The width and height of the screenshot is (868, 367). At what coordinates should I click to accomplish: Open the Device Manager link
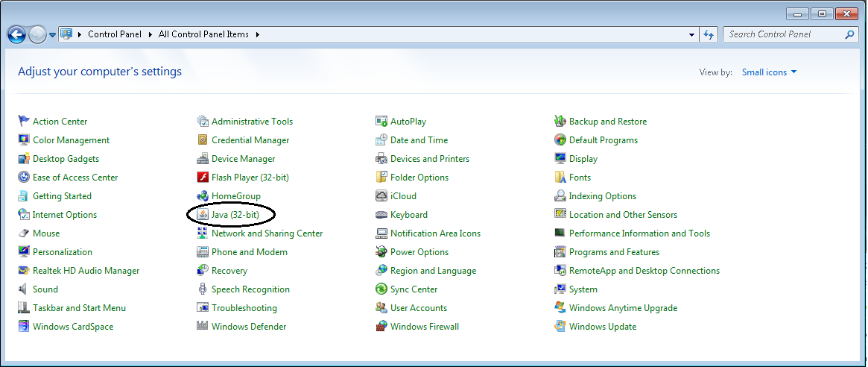pyautogui.click(x=243, y=159)
